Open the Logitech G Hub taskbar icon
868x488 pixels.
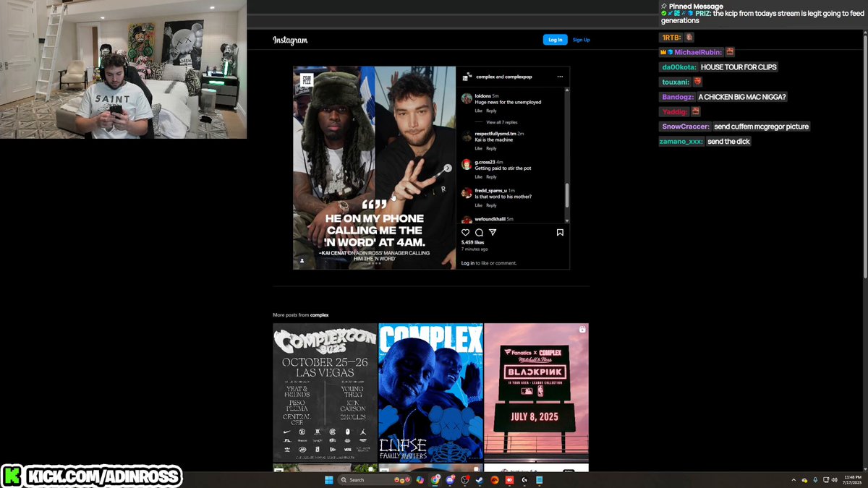pos(524,480)
